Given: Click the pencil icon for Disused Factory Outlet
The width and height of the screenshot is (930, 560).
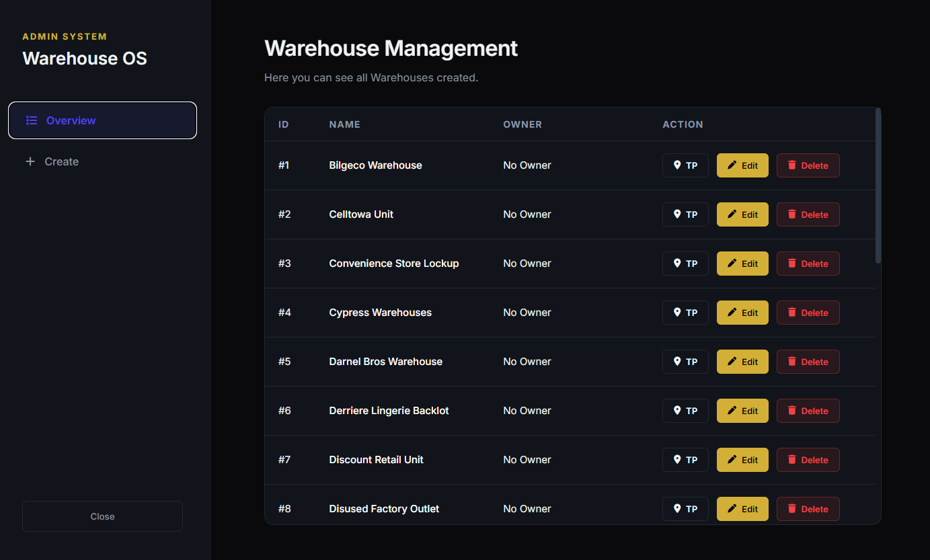Looking at the screenshot, I should [732, 509].
